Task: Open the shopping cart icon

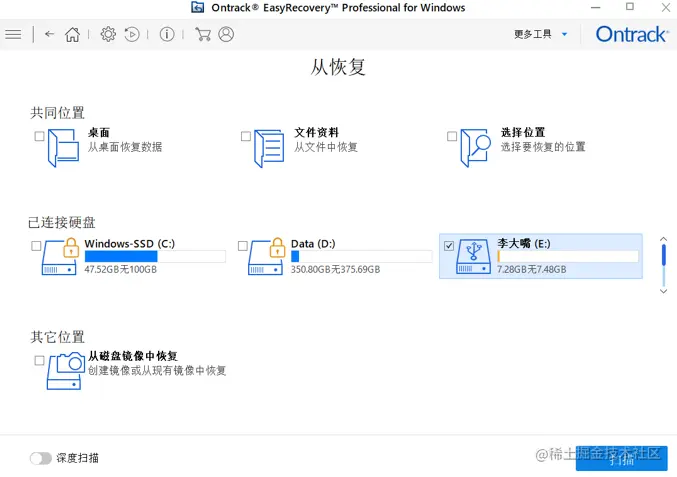Action: pyautogui.click(x=203, y=34)
